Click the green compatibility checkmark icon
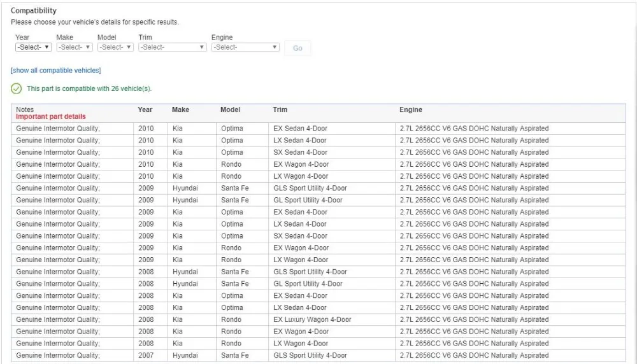637x364 pixels. [x=17, y=88]
